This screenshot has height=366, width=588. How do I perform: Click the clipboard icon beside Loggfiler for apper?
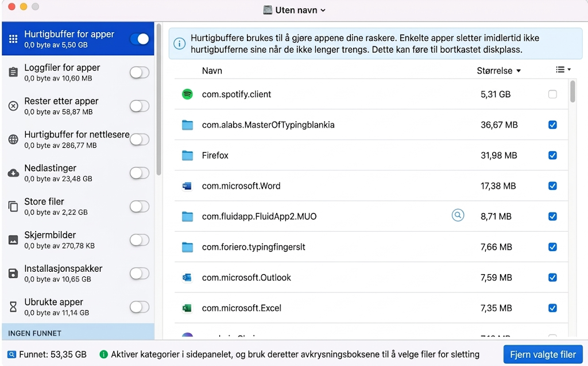(x=13, y=72)
